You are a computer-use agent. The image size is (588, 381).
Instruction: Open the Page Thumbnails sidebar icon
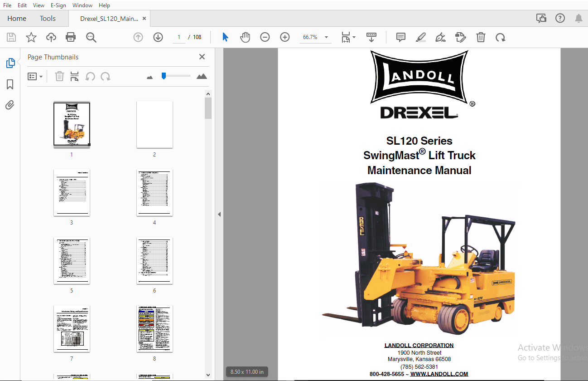(x=10, y=63)
